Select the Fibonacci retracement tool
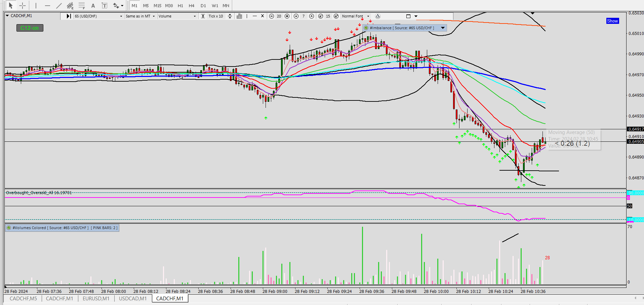Screen dimensions: 644x305 [x=82, y=5]
